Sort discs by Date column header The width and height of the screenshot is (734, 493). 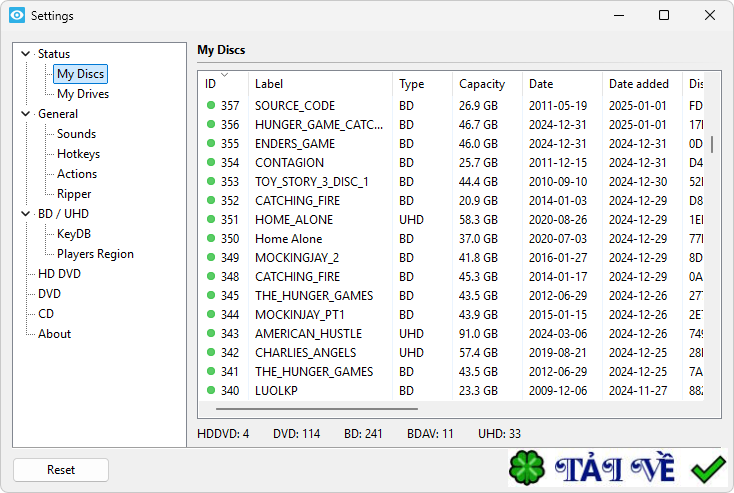[562, 84]
